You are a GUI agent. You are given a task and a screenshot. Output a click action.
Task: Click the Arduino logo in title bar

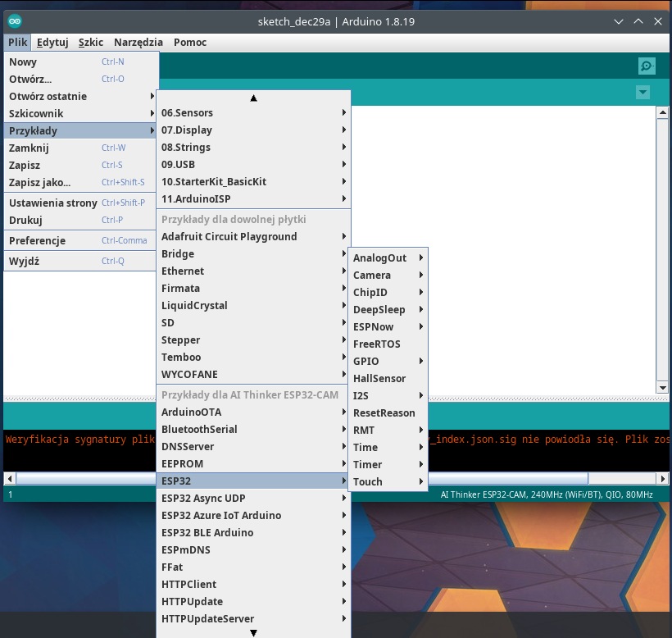click(x=15, y=21)
